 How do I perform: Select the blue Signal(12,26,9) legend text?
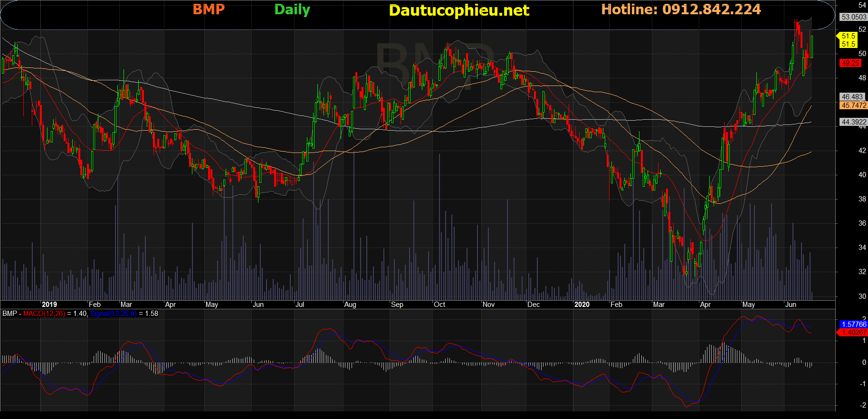click(113, 314)
